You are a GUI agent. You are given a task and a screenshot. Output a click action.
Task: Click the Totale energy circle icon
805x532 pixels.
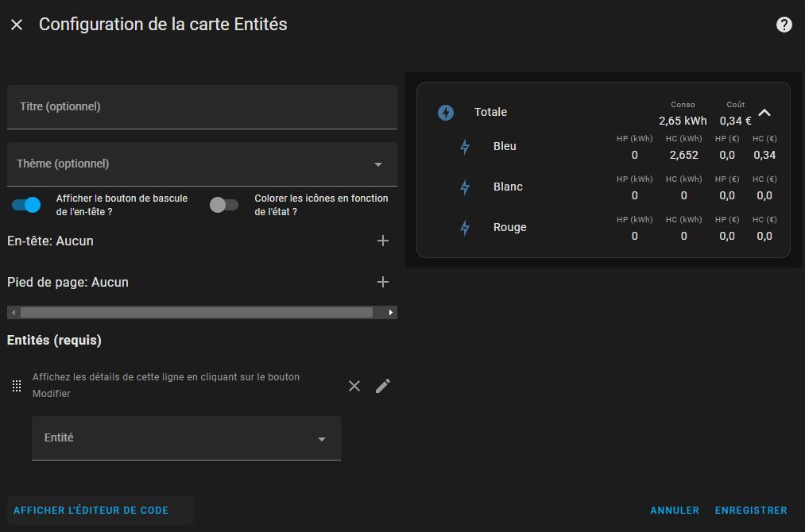tap(446, 113)
